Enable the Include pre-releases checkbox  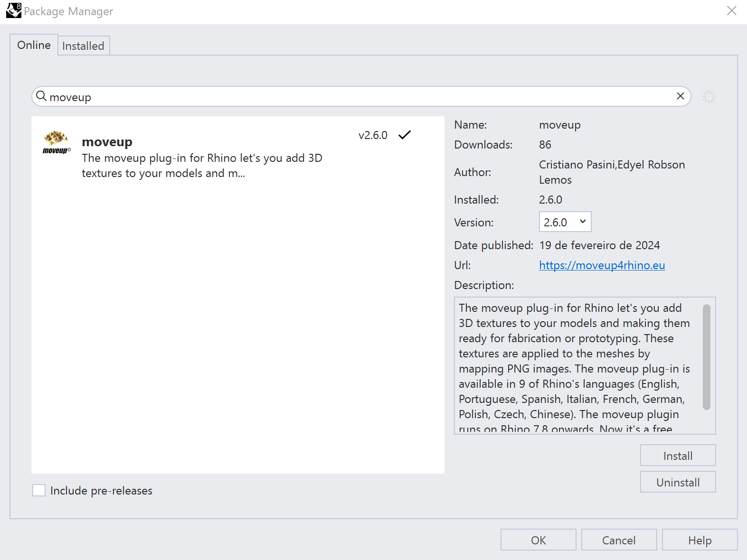[39, 490]
